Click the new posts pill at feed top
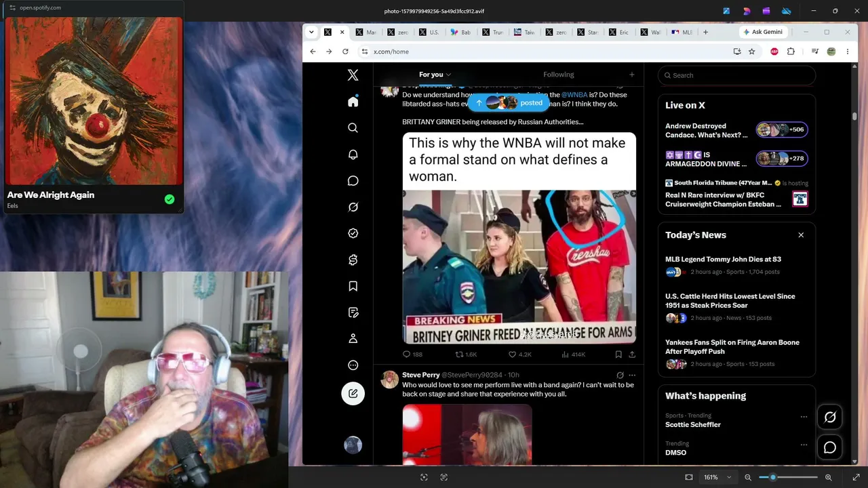 509,103
